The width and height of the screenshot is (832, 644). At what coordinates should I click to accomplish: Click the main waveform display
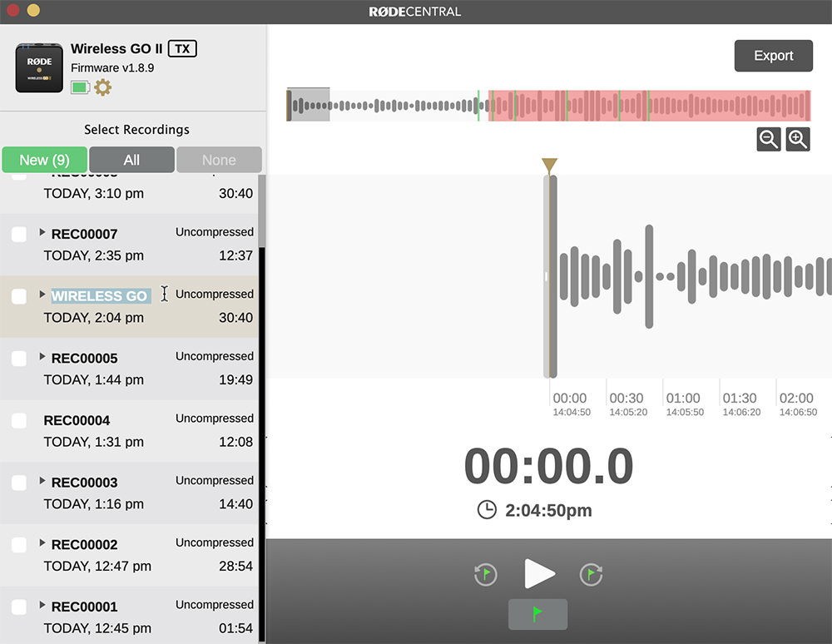click(549, 276)
